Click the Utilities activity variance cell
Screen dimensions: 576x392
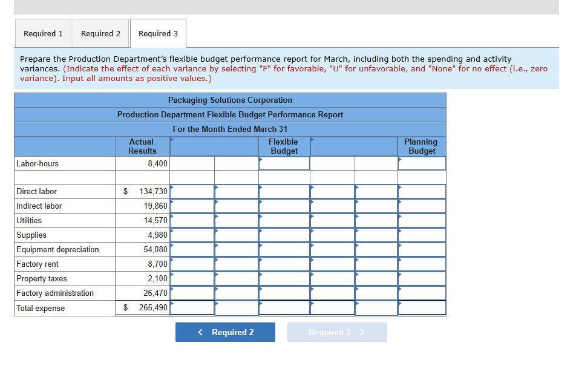click(x=332, y=220)
